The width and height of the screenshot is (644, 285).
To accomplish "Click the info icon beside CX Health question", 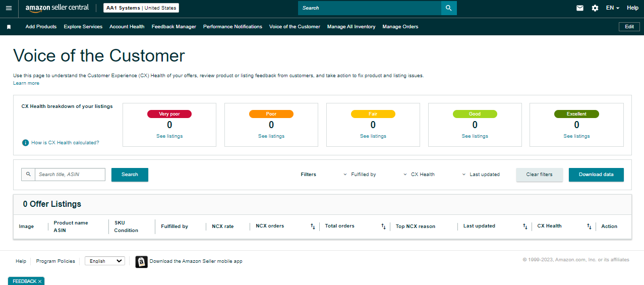I will point(25,143).
